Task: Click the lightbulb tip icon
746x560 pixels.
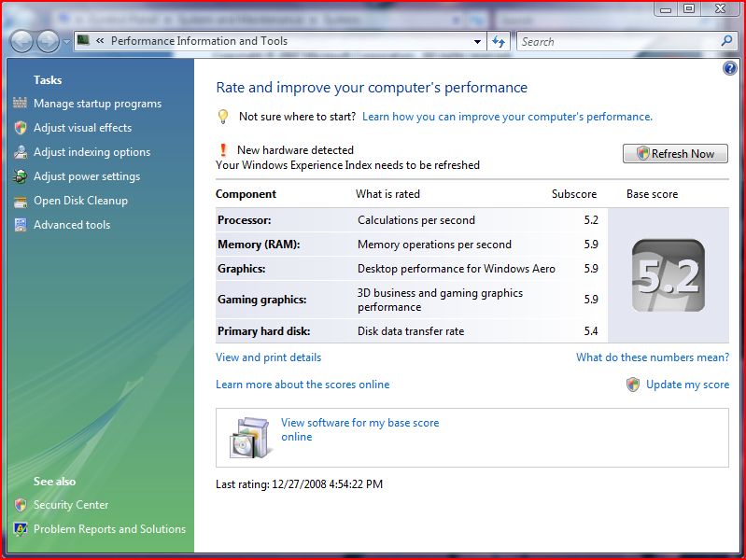Action: [x=223, y=117]
